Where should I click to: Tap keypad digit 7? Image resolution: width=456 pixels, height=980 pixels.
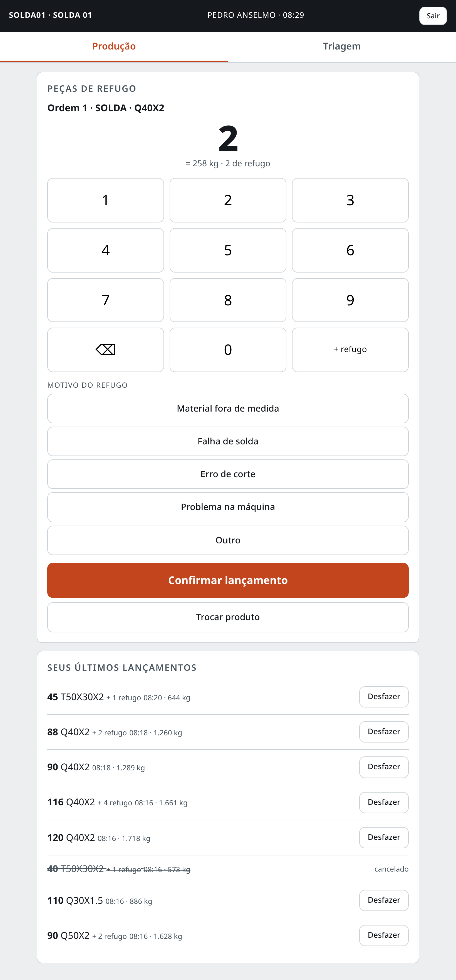pyautogui.click(x=105, y=300)
